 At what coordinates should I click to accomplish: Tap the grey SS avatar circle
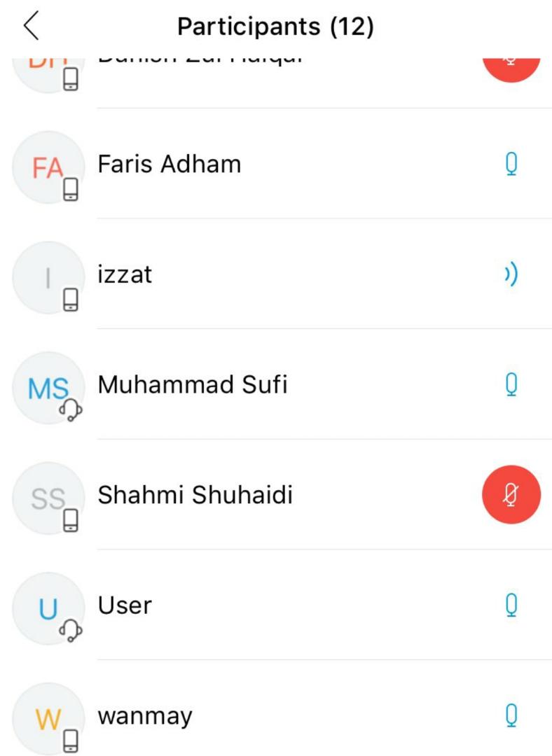48,498
